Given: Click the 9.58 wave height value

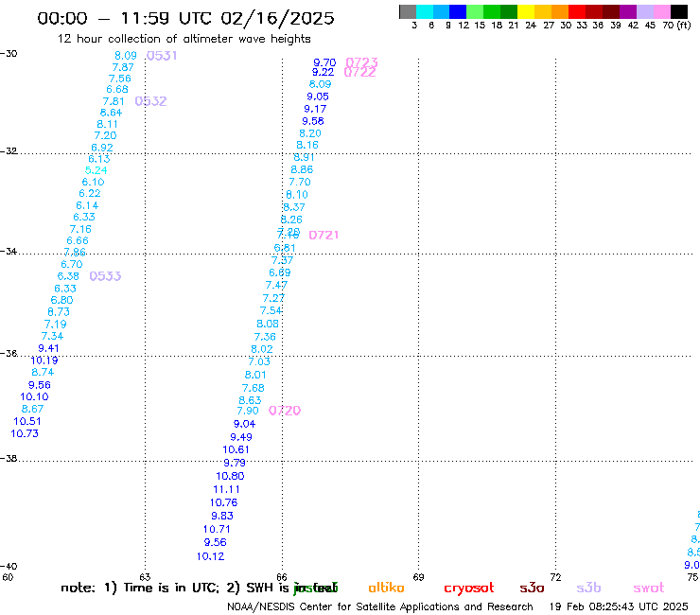Looking at the screenshot, I should [313, 121].
